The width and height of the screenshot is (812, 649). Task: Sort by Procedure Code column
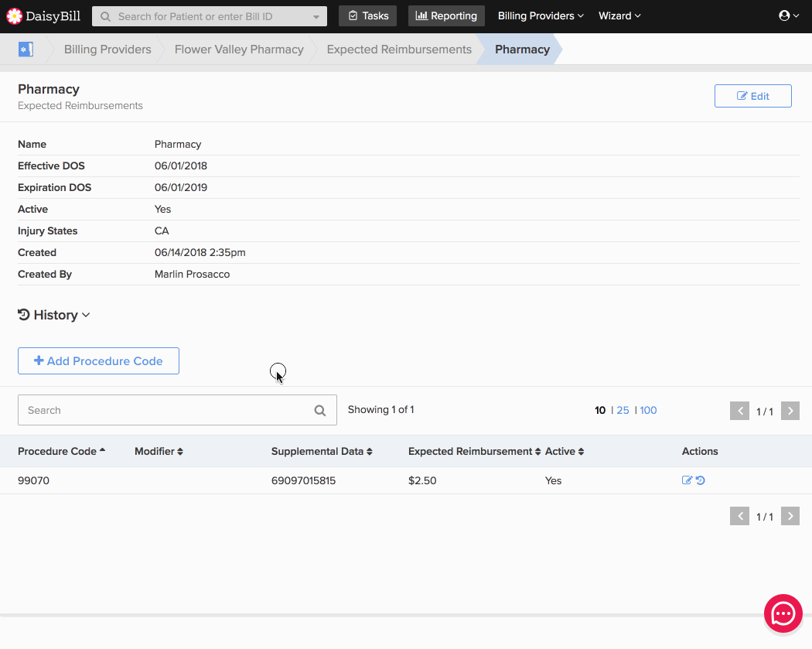[x=62, y=451]
